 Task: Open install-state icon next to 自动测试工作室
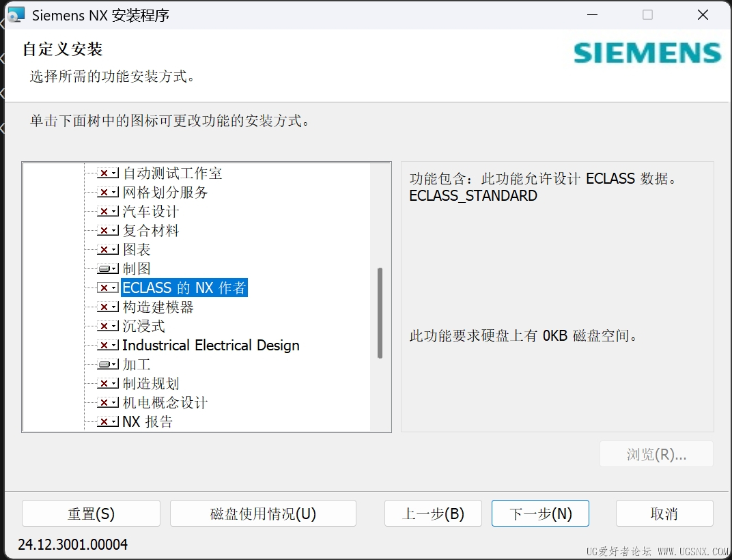point(108,173)
